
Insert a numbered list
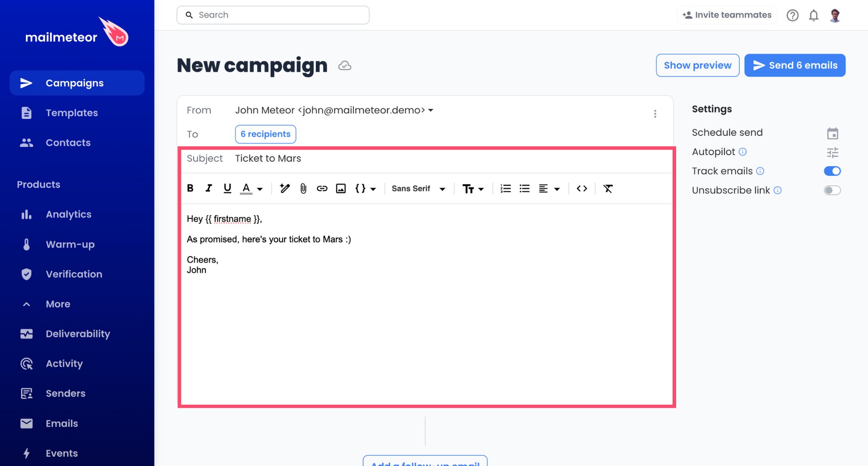(505, 189)
